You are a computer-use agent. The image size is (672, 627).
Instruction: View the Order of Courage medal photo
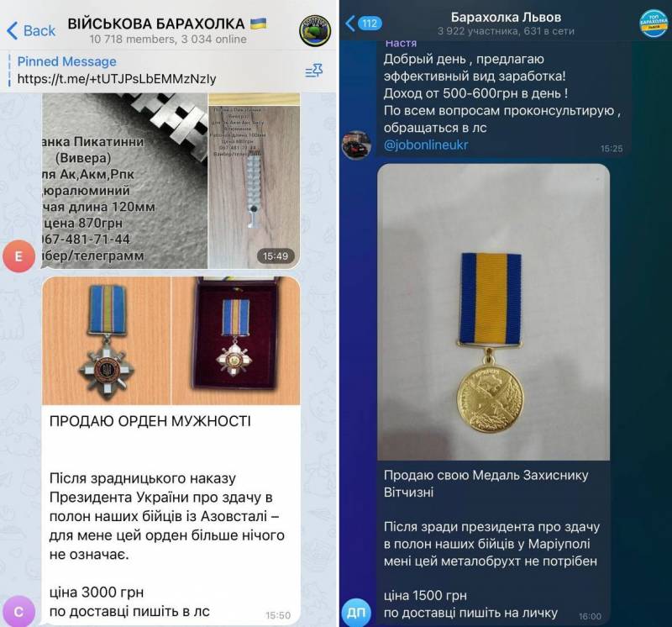[x=107, y=340]
